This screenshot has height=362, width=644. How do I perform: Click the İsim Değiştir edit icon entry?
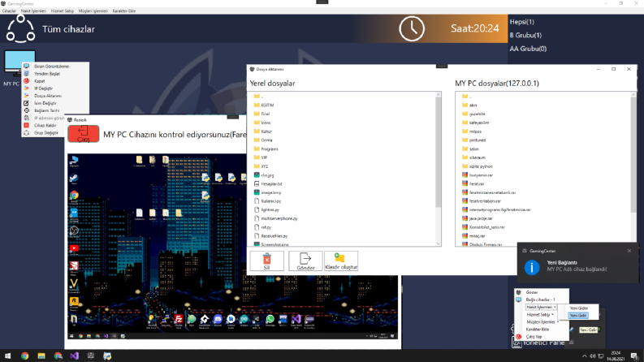click(x=26, y=103)
